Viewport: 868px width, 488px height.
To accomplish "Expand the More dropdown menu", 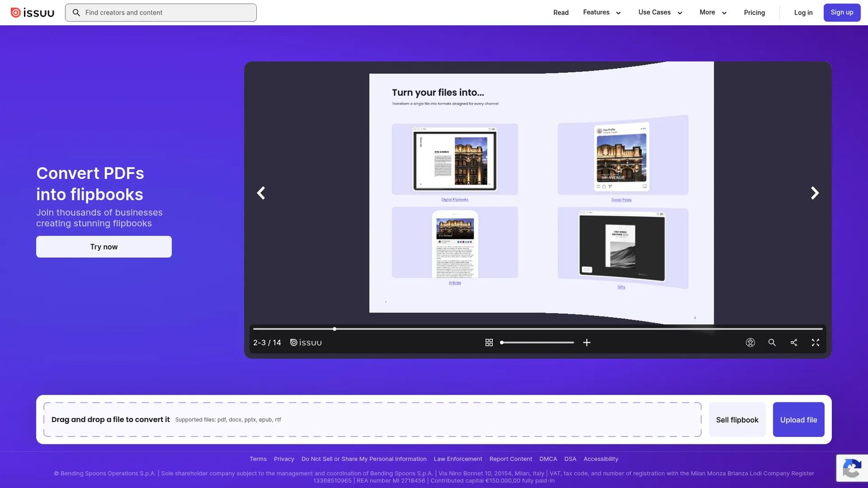I will point(713,13).
